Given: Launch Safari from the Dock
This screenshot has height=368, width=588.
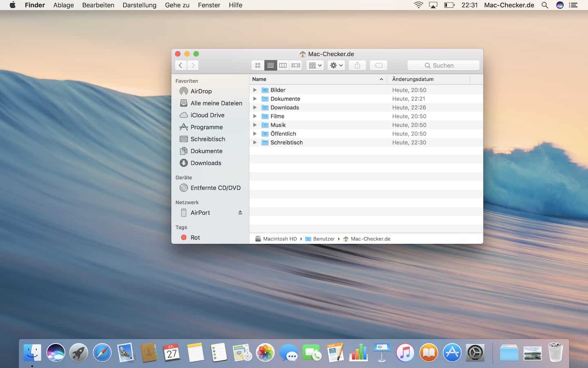Looking at the screenshot, I should click(x=102, y=352).
